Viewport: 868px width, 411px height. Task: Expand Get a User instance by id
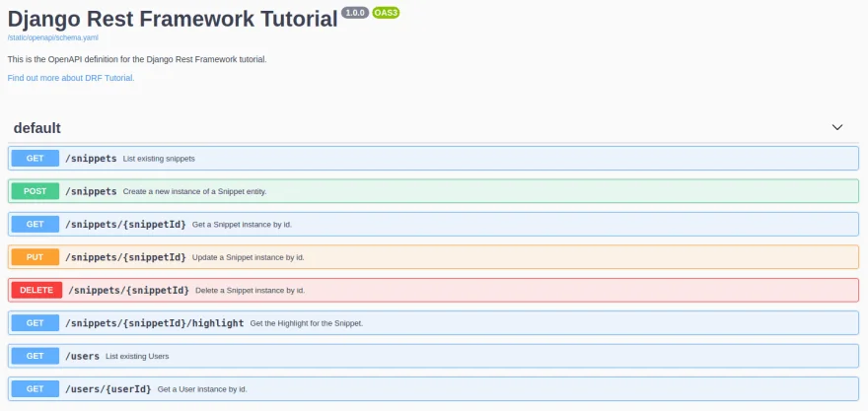tap(433, 389)
